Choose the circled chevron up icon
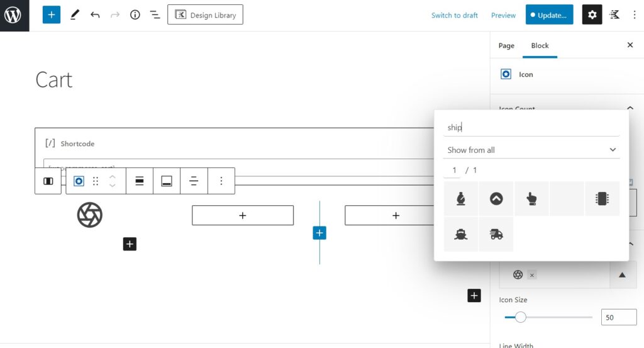 [496, 199]
